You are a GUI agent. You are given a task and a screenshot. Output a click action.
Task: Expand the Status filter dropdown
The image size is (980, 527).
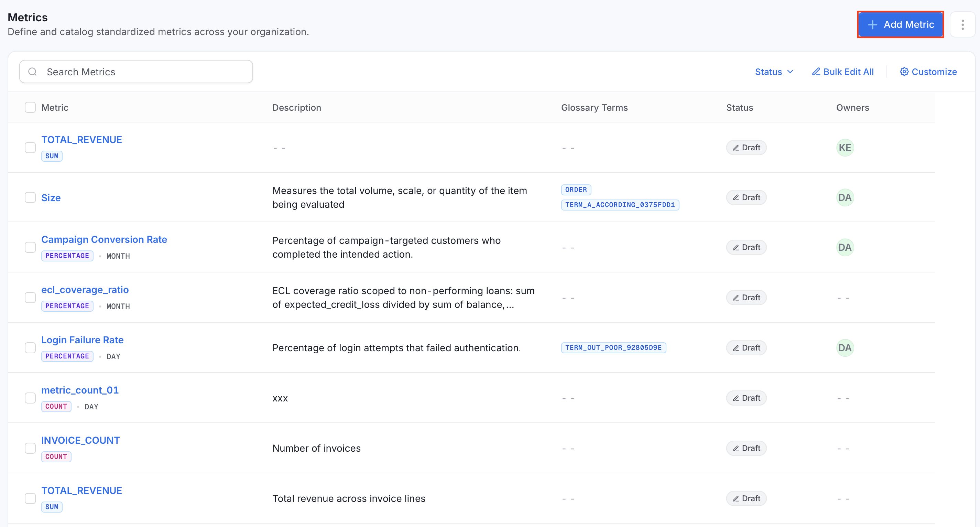(774, 72)
